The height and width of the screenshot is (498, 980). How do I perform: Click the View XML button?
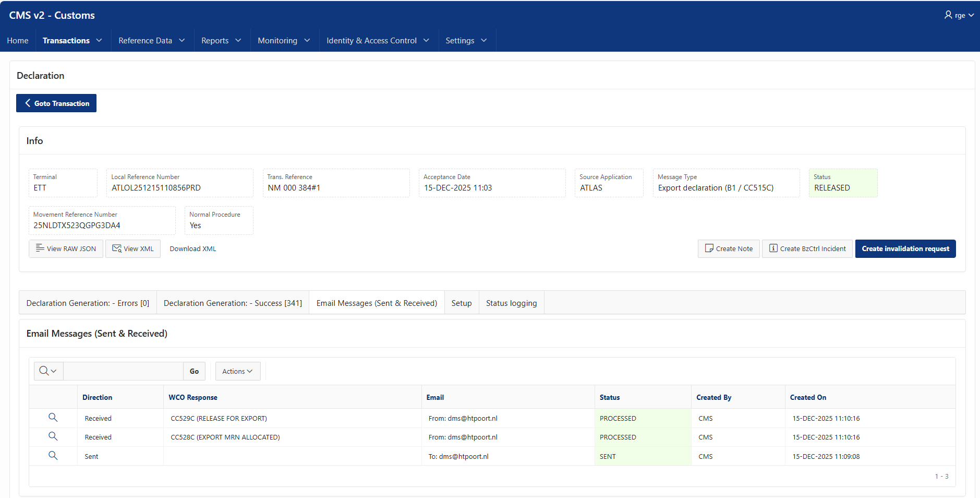pos(133,248)
